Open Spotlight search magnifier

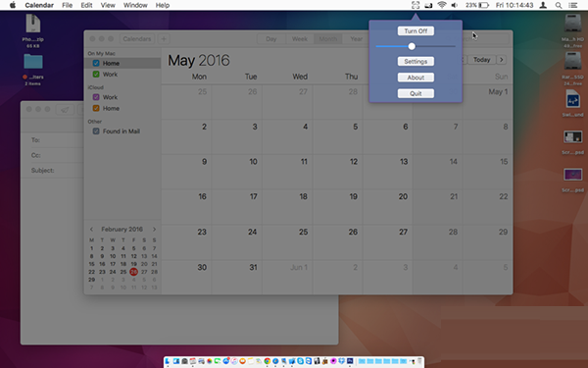pos(559,5)
